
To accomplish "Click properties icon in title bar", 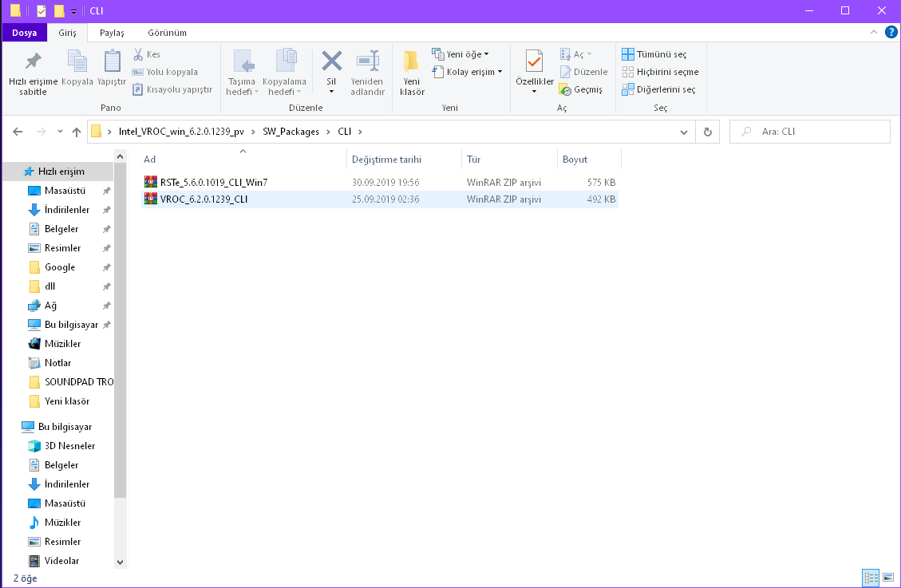I will point(41,11).
